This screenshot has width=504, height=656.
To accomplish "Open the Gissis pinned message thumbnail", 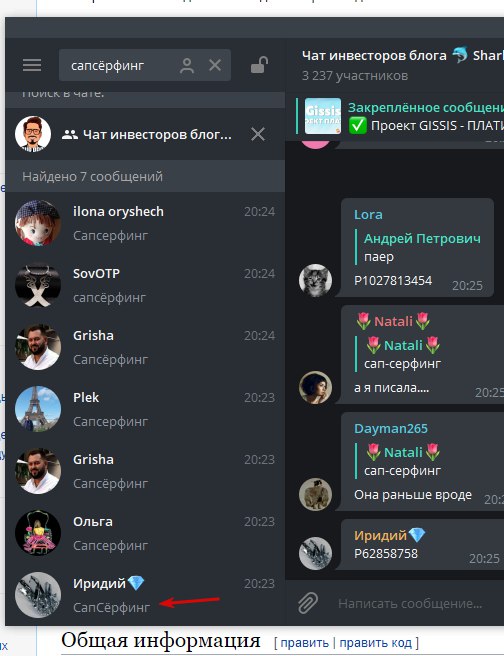I will (x=322, y=116).
